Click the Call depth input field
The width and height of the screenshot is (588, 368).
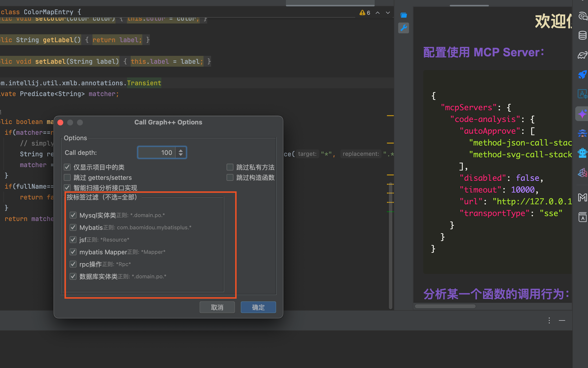[x=156, y=153]
